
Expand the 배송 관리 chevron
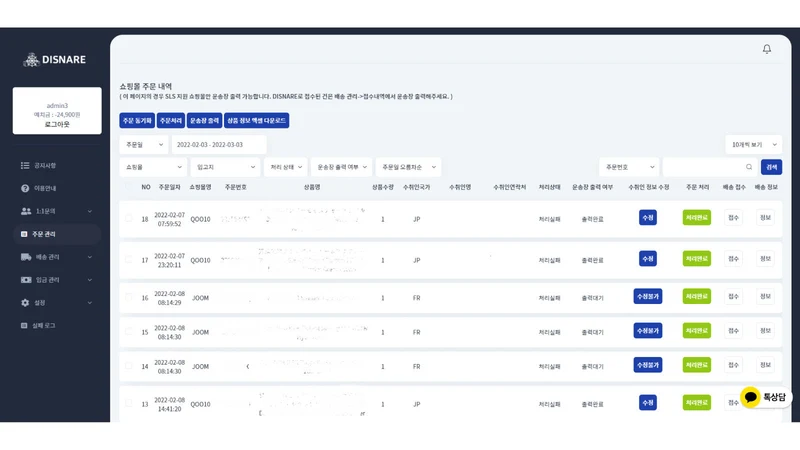[x=90, y=257]
